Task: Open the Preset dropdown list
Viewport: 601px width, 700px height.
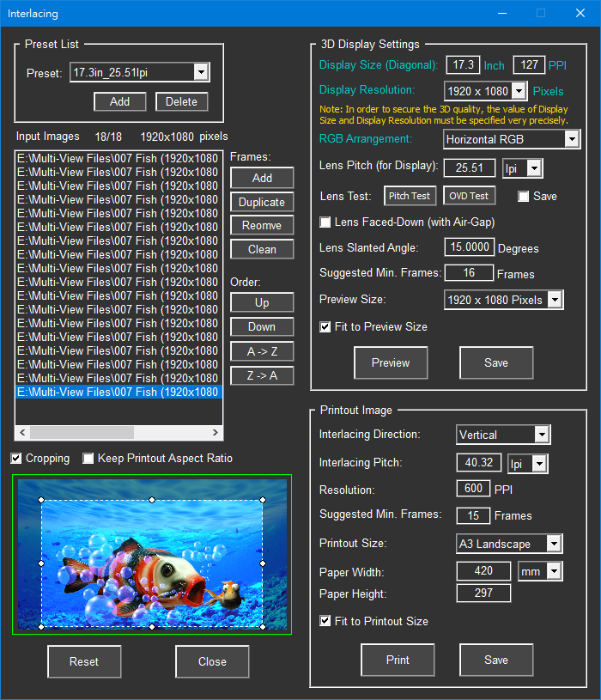Action: [201, 72]
